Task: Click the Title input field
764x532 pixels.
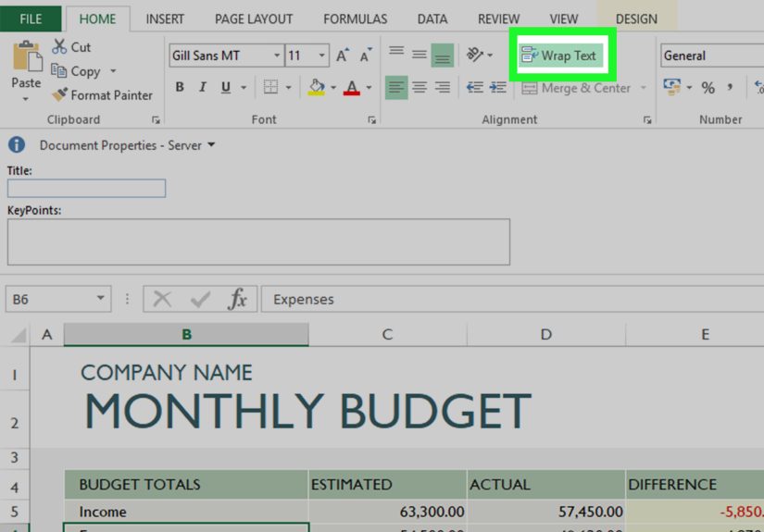Action: click(x=86, y=189)
